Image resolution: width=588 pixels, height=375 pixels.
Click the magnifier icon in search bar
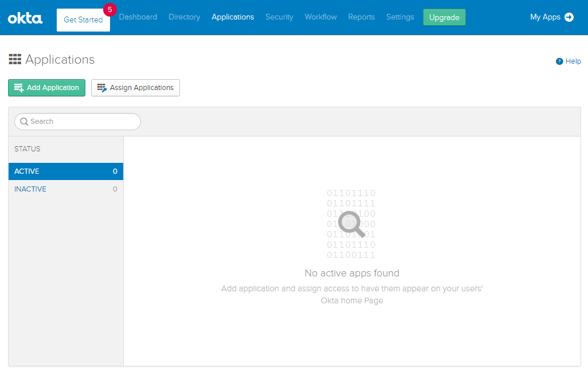[x=23, y=122]
